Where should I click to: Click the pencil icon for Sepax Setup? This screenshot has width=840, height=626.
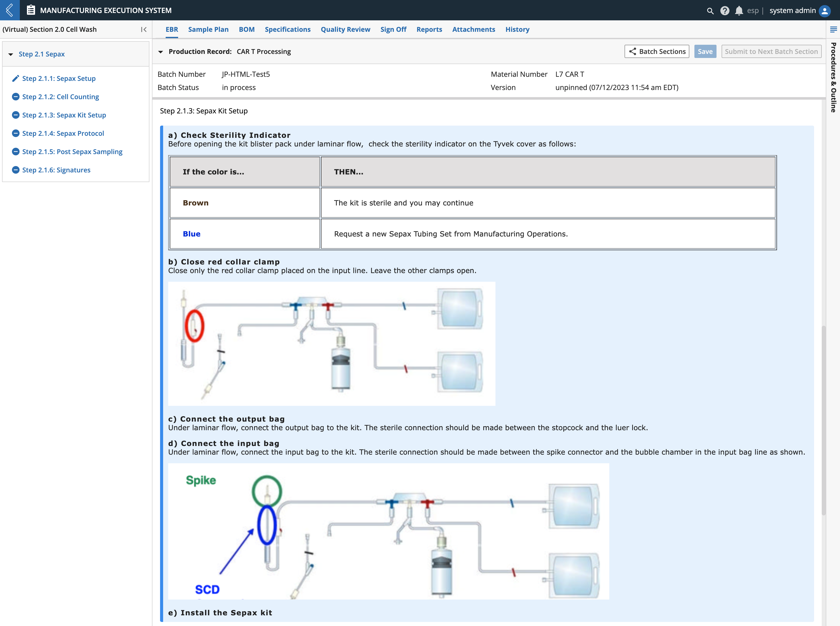(x=15, y=78)
